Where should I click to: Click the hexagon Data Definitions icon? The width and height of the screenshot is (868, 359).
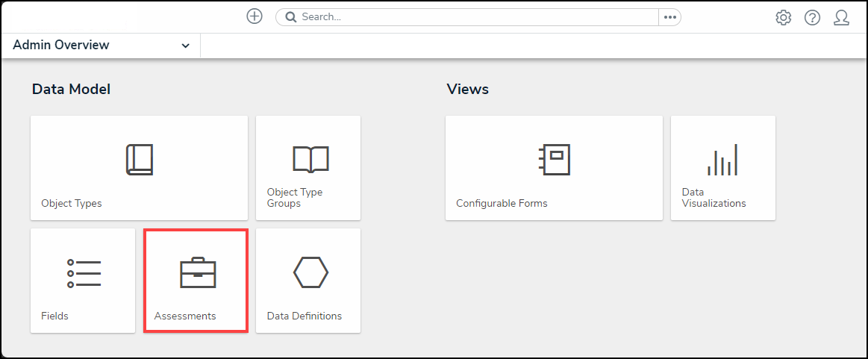click(310, 272)
